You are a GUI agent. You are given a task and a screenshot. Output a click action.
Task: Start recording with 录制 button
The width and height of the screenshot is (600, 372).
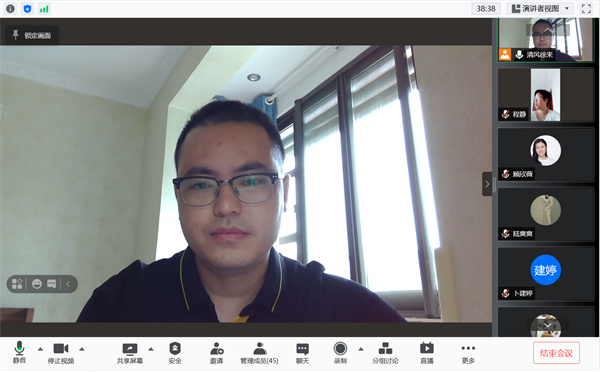pos(340,352)
